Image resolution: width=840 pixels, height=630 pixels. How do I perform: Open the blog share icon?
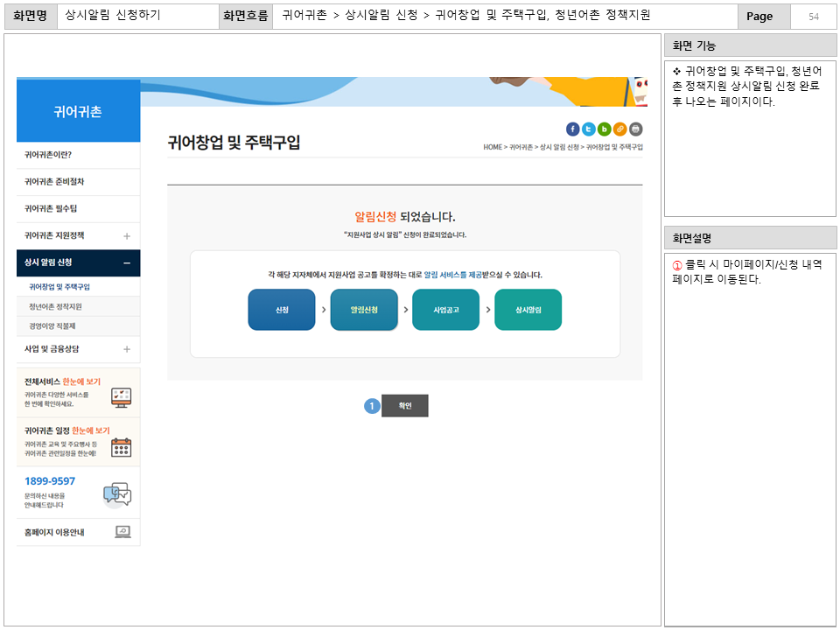click(x=604, y=129)
